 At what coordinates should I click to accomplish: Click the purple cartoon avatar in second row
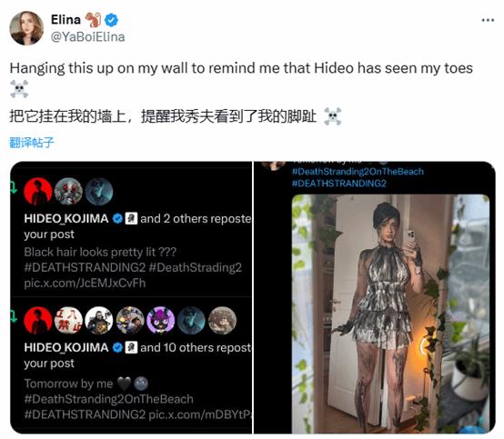(x=161, y=320)
